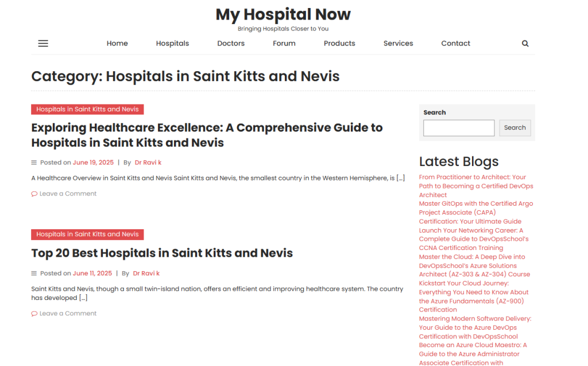
Task: Open the hamburger menu icon
Action: (x=43, y=44)
